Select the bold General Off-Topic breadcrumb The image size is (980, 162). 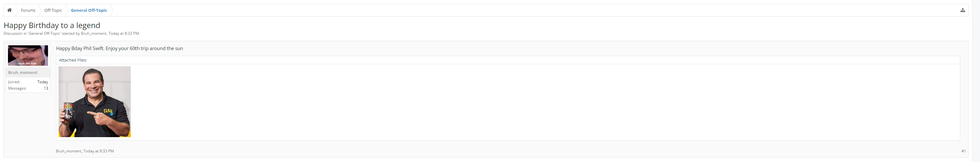pyautogui.click(x=89, y=10)
